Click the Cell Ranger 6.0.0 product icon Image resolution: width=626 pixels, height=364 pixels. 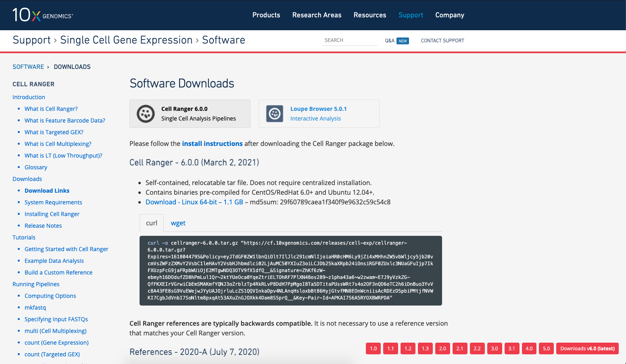(146, 114)
